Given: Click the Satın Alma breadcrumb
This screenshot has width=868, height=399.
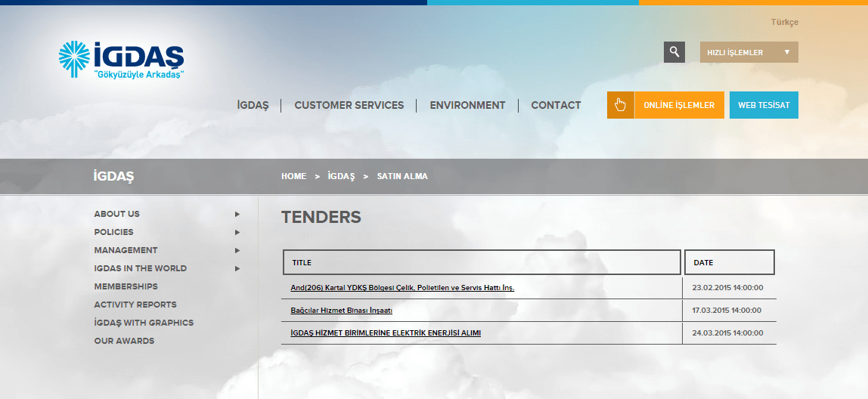Looking at the screenshot, I should (402, 176).
